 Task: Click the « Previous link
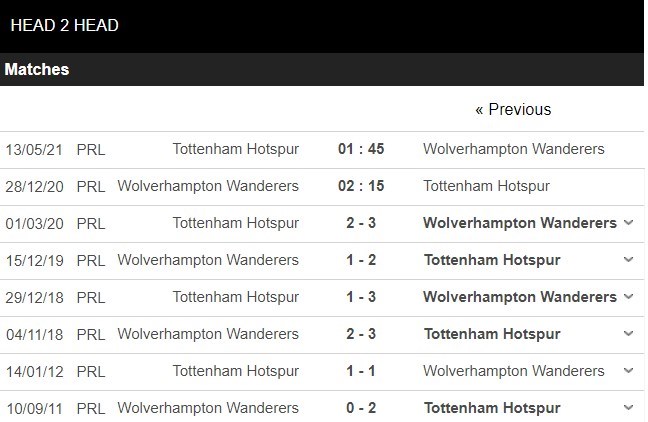tap(513, 109)
